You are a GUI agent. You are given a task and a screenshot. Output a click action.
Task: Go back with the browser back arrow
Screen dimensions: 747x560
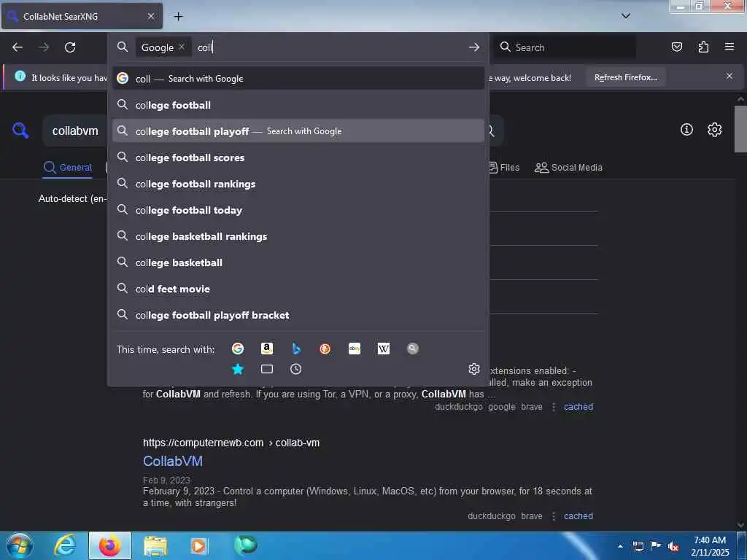(18, 47)
